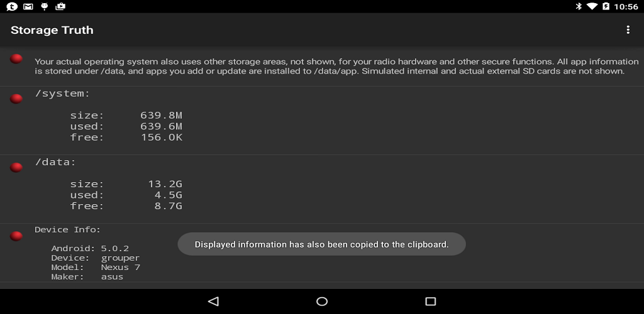Tap the Play Store notification icon
The height and width of the screenshot is (314, 644).
pos(60,6)
